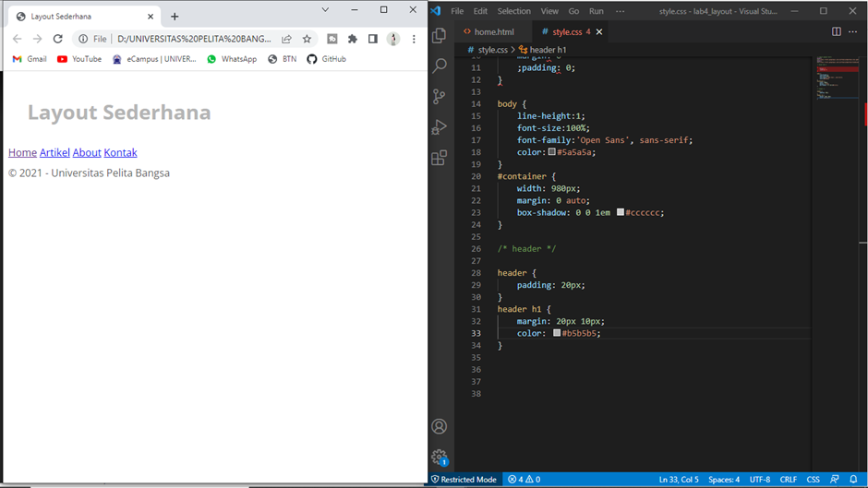Viewport: 868px width, 488px height.
Task: Reload the Chrome page
Action: point(57,39)
